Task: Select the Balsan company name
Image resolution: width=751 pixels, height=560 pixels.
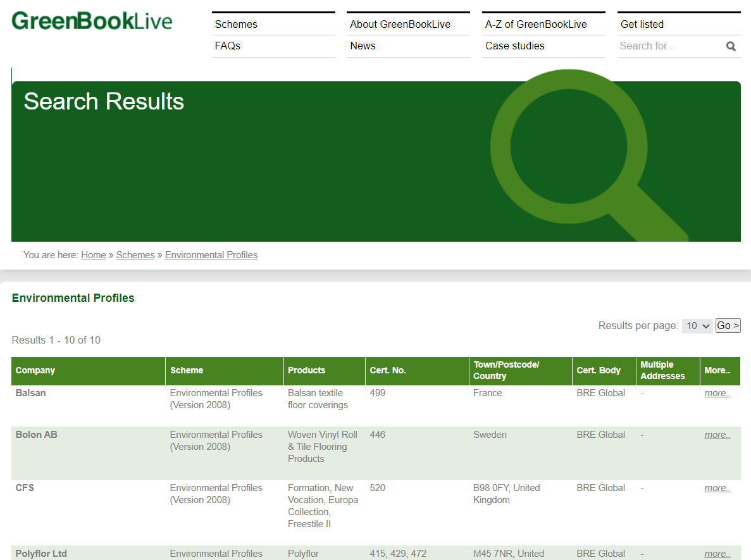Action: tap(30, 394)
